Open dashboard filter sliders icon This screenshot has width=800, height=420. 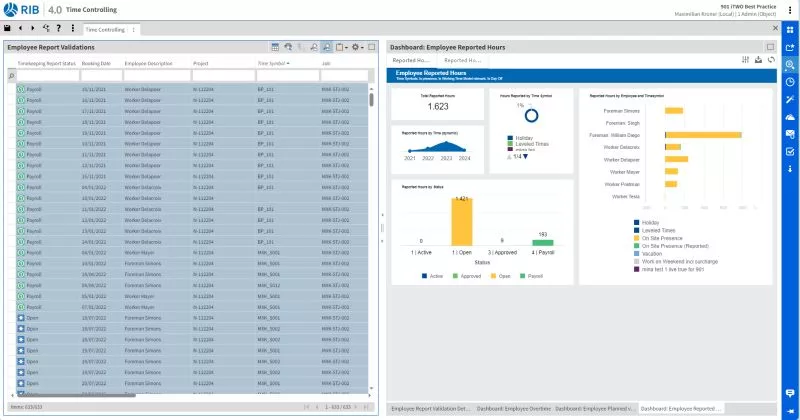(x=745, y=60)
